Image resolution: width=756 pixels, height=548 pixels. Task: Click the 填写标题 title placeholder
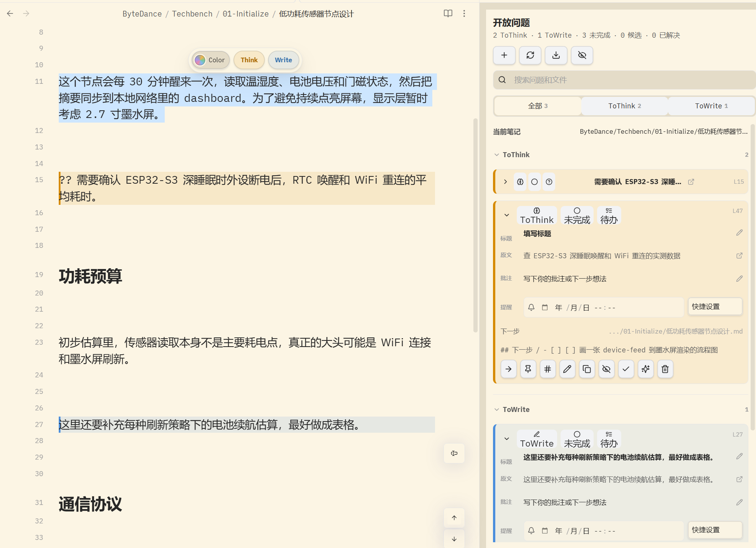[x=537, y=234]
